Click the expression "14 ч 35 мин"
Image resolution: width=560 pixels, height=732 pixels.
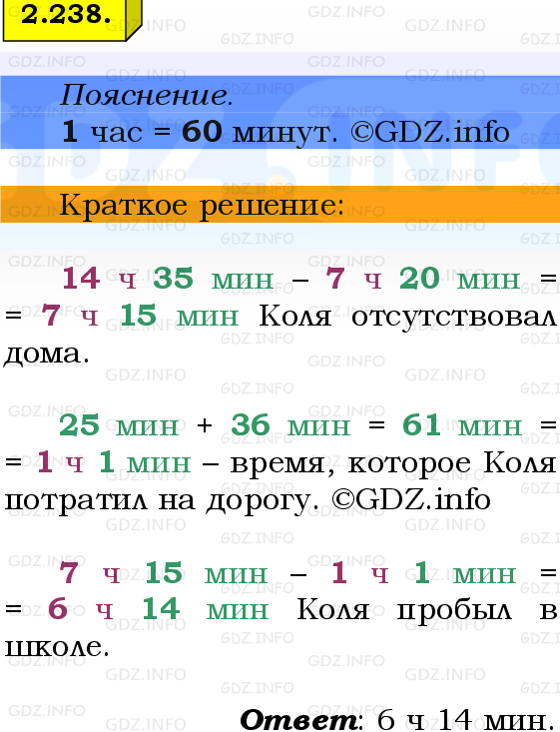tap(168, 279)
